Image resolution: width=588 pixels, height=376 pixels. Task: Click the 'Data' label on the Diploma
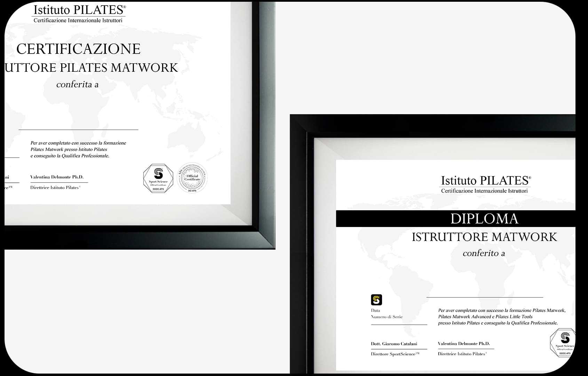pyautogui.click(x=375, y=311)
